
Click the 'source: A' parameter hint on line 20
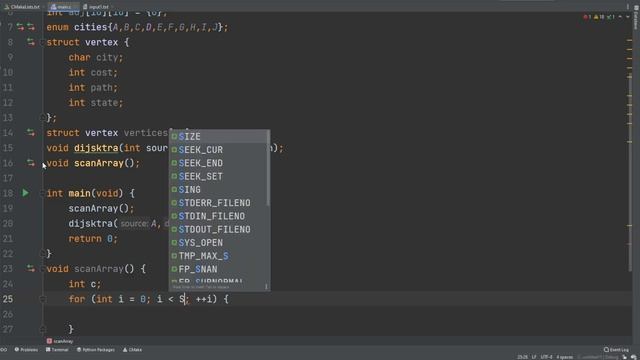coord(139,224)
